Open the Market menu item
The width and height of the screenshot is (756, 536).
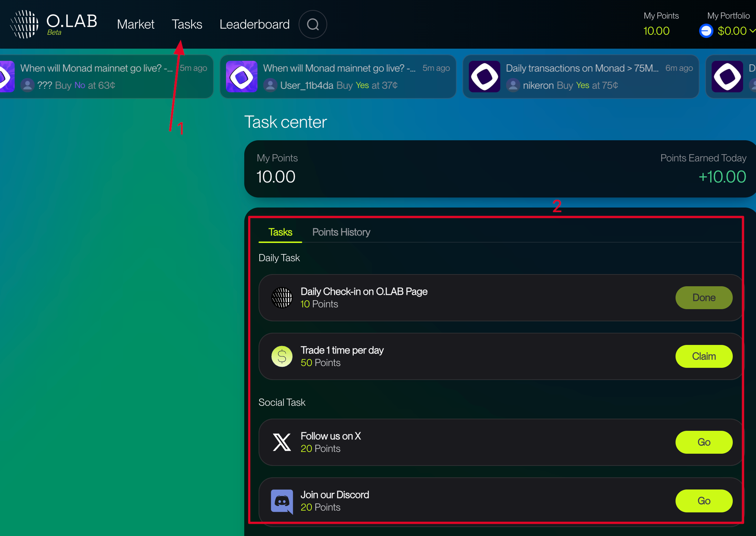(136, 24)
